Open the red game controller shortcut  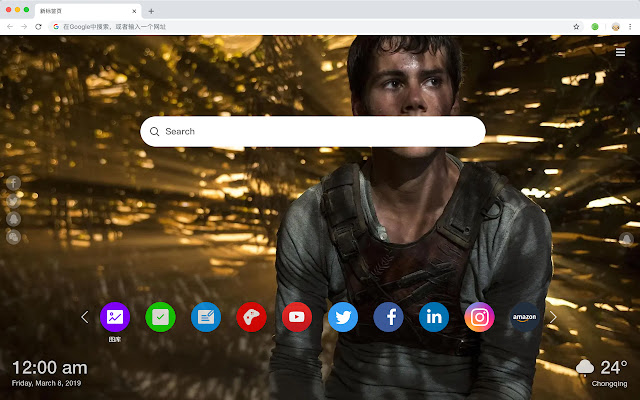pos(251,317)
